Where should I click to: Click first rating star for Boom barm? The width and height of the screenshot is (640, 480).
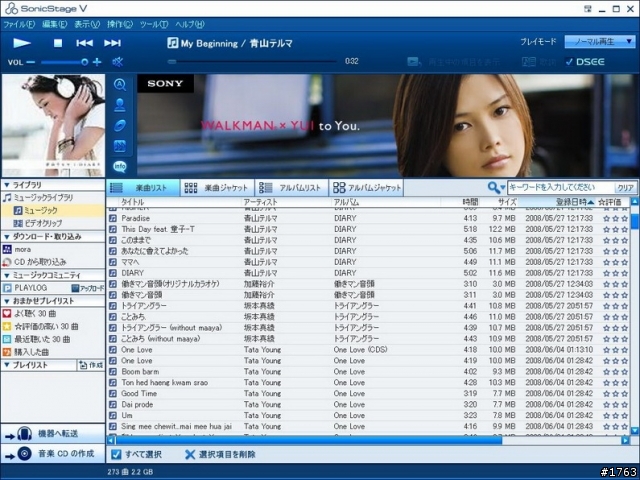[x=607, y=372]
